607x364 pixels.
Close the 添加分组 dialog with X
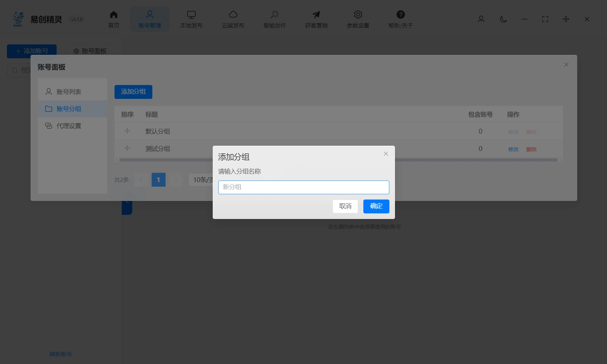tap(386, 154)
